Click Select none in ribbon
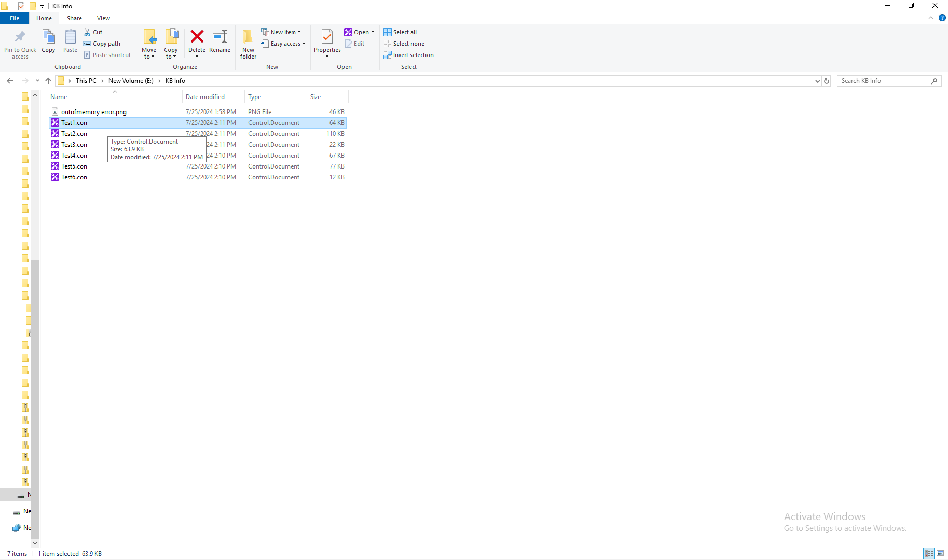This screenshot has height=560, width=948. tap(404, 44)
